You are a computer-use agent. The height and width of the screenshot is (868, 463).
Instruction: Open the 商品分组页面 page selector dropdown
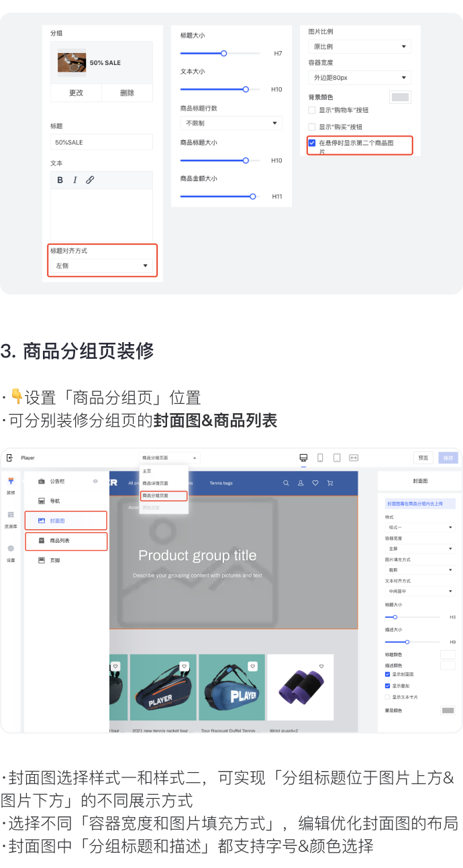point(169,457)
